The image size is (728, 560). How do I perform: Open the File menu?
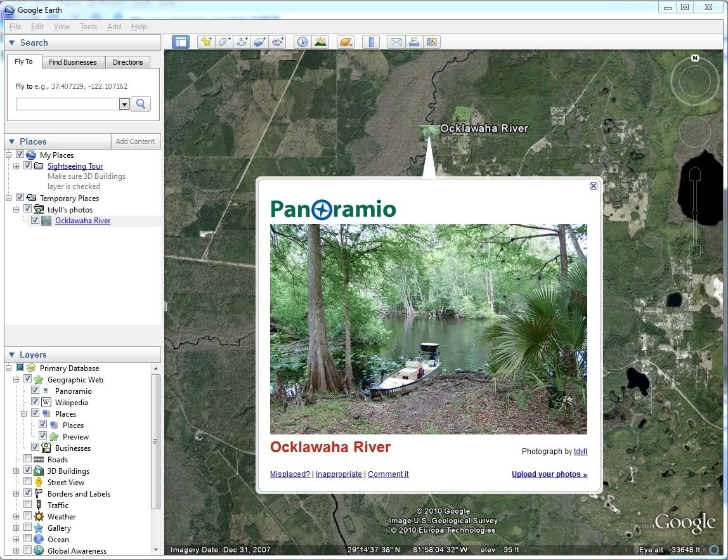[x=15, y=27]
